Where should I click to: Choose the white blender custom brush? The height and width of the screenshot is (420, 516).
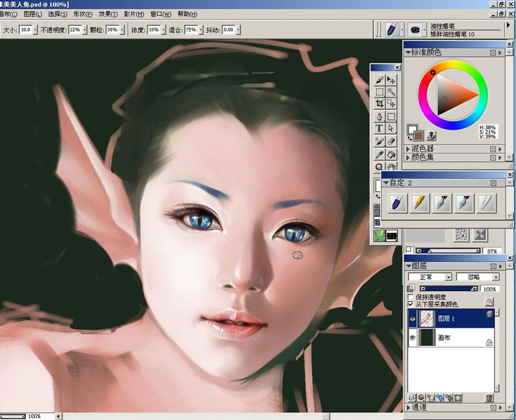pos(487,203)
